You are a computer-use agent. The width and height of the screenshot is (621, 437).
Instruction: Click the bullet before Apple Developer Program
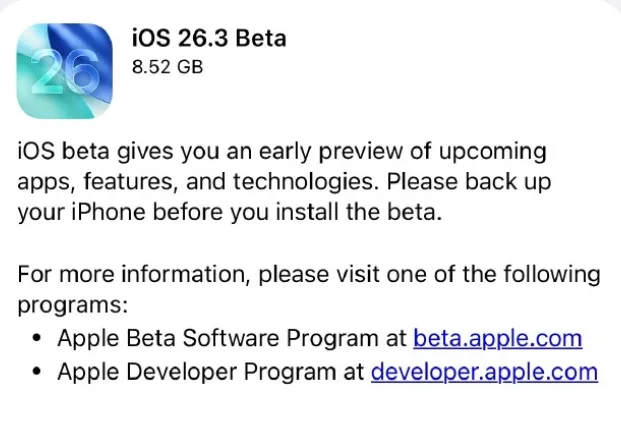[36, 373]
